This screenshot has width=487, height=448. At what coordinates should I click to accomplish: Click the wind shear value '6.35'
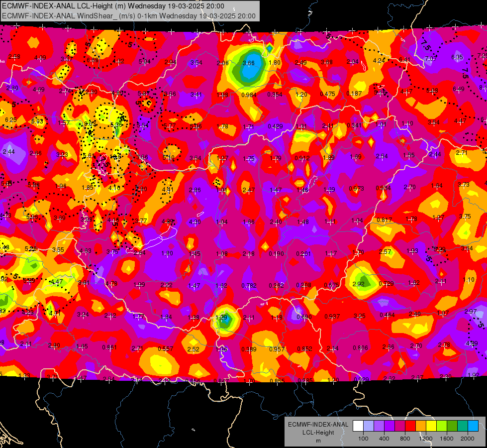coord(457,57)
